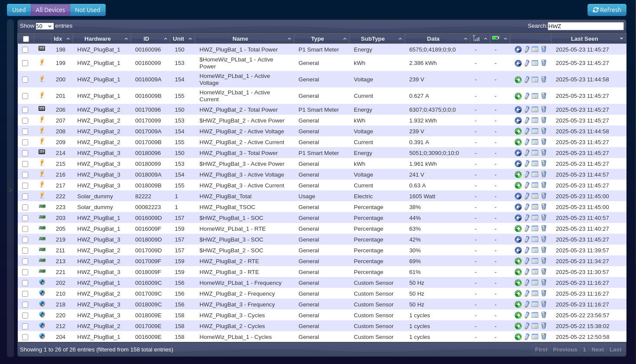Click green arrow icon for HWZ_PlugBat_3 - RTE
Screen dimensions: 636x364
pos(518,272)
